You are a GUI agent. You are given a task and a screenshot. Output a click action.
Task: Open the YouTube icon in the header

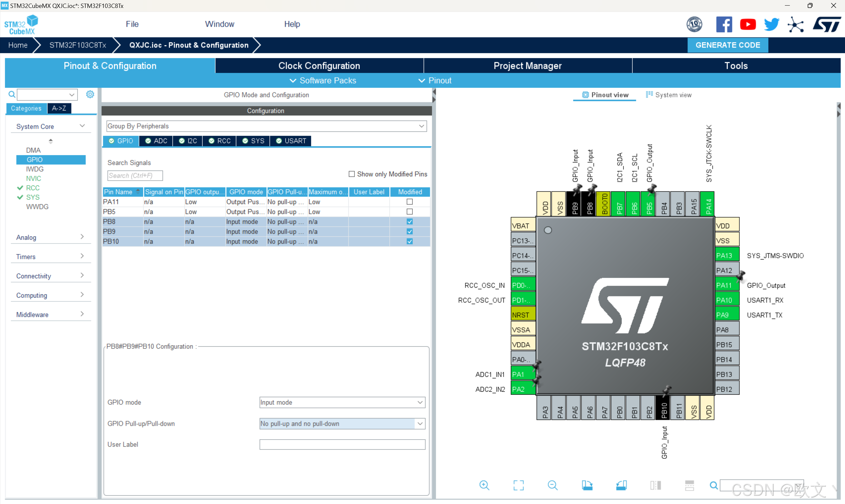748,24
